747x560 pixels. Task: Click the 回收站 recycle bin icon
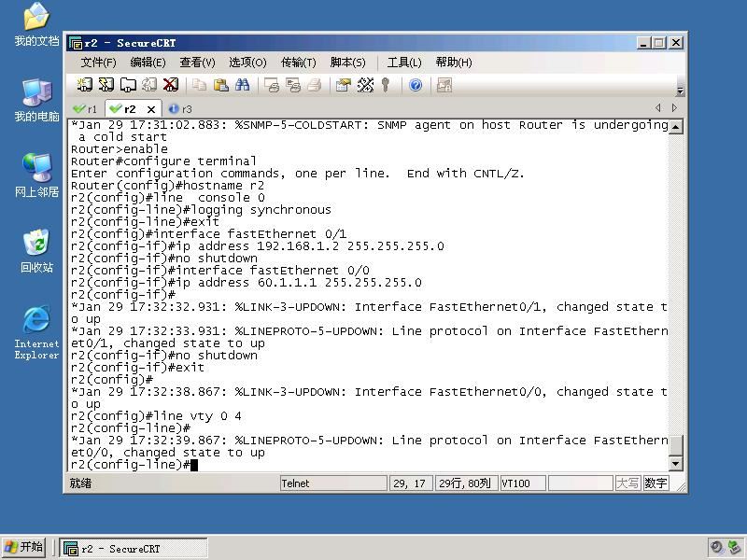pos(36,251)
